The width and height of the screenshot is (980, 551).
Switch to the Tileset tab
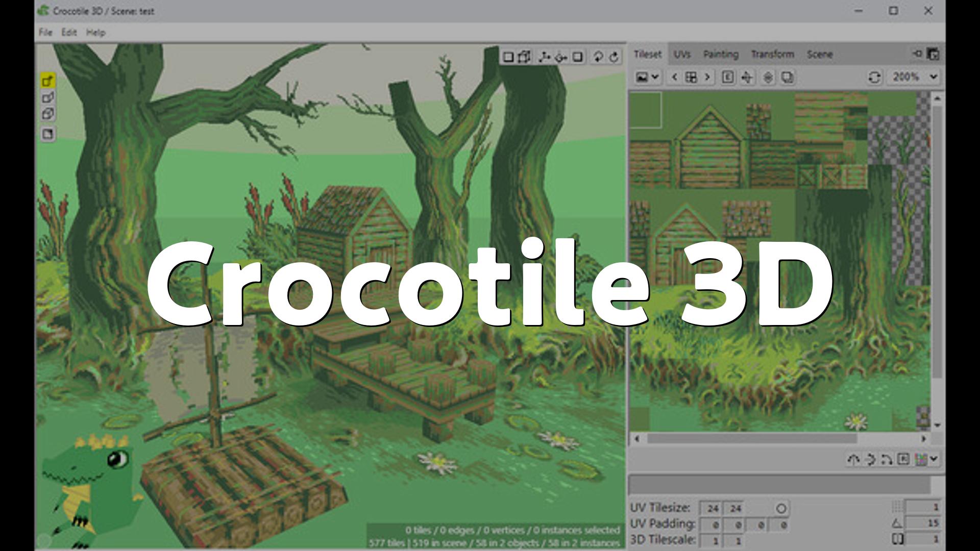[647, 54]
